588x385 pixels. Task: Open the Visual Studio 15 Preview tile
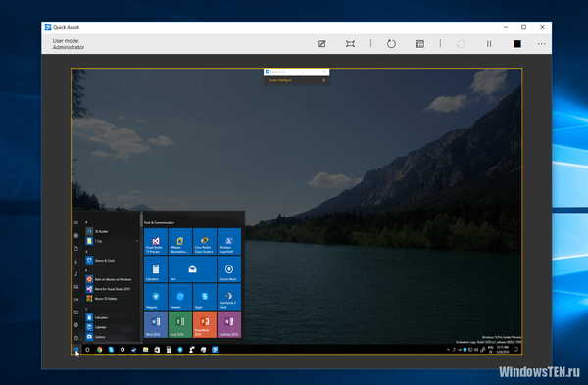156,241
